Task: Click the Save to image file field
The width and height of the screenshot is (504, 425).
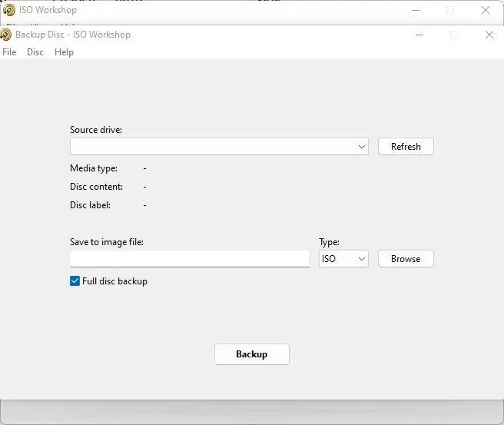Action: click(x=190, y=259)
